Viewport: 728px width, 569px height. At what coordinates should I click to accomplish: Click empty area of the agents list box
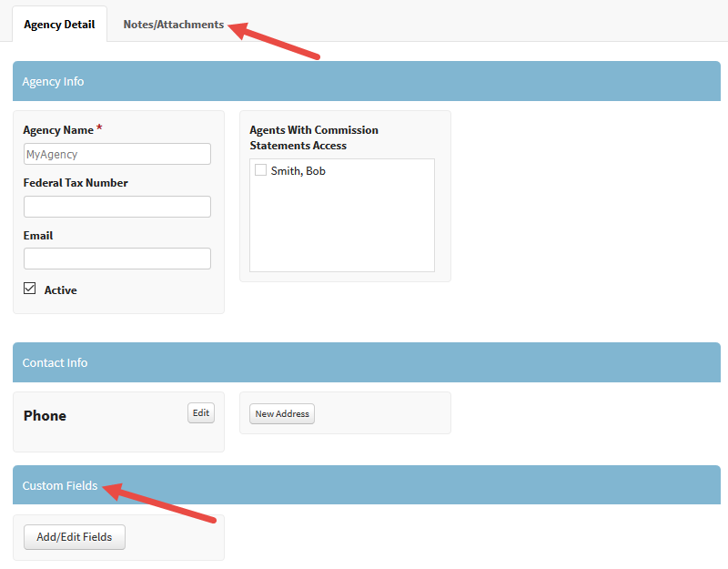(x=341, y=228)
